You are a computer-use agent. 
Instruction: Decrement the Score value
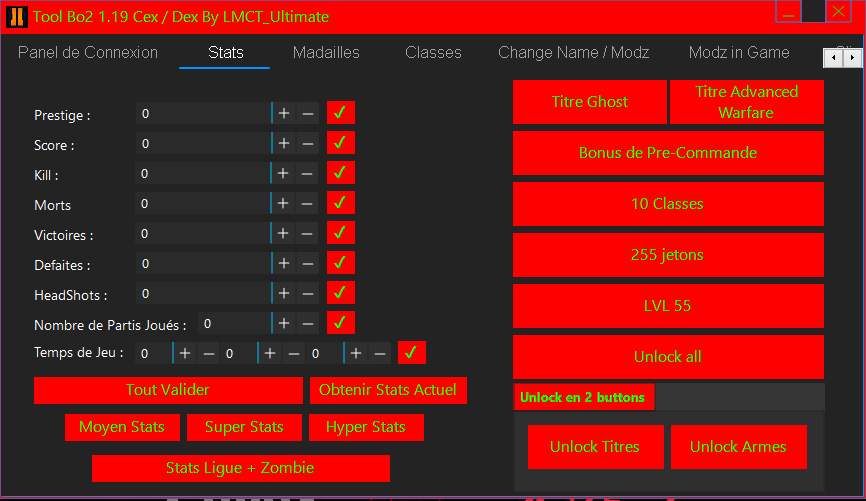pos(308,143)
